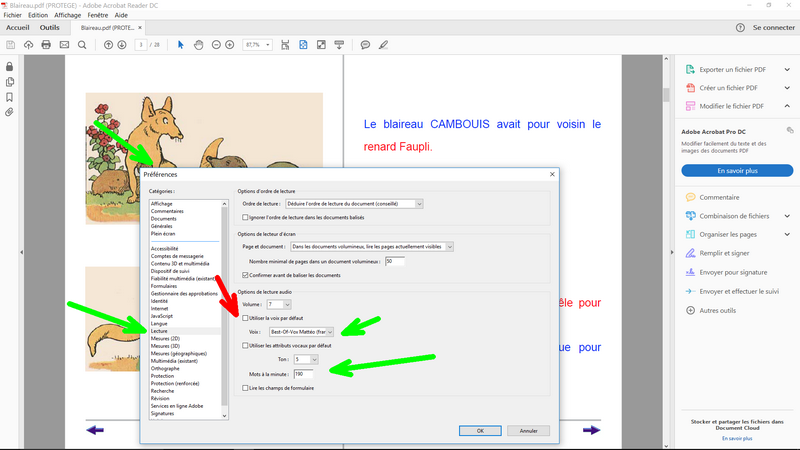
Task: Click the zoom out minus icon
Action: (216, 45)
